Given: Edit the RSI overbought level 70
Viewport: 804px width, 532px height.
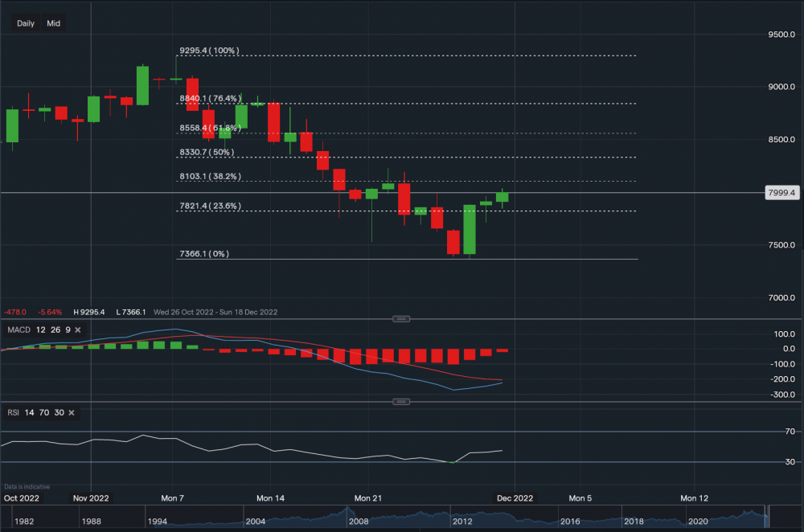Looking at the screenshot, I should (x=43, y=412).
